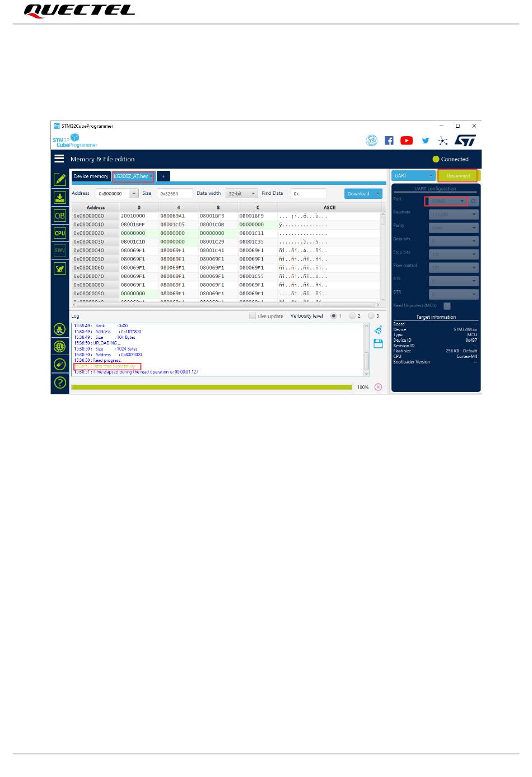Screen dimensions: 532x777
Task: Clear the log with broom icon
Action: (378, 330)
